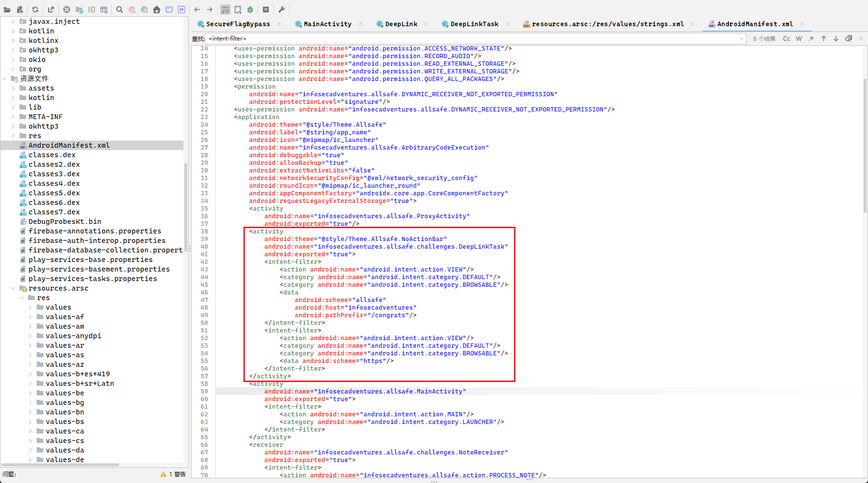The height and width of the screenshot is (483, 868).
Task: Click the find all results icon
Action: pos(848,39)
